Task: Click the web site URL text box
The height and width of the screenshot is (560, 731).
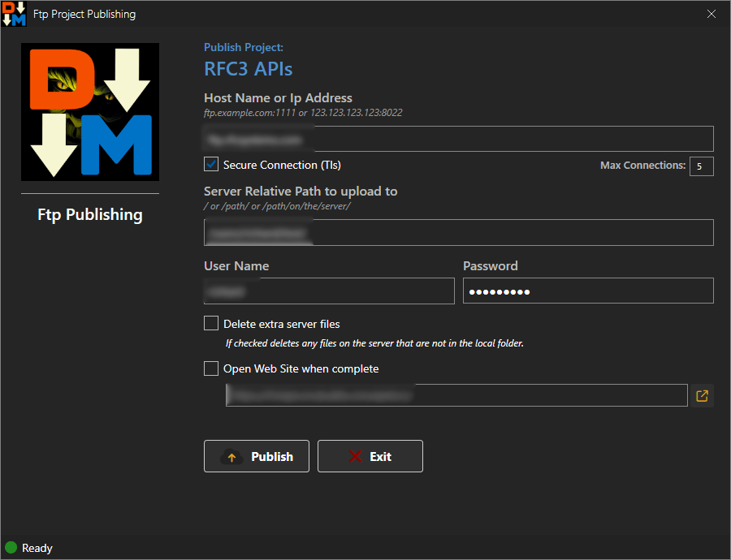Action: pos(456,395)
